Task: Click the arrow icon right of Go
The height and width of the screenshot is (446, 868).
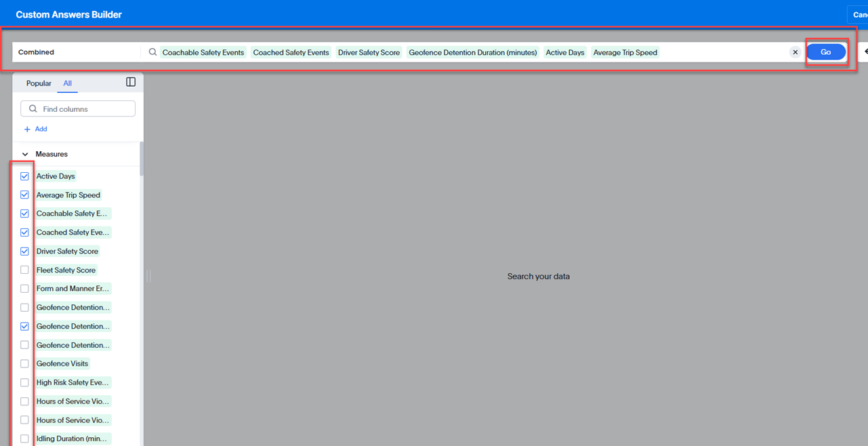Action: (x=865, y=52)
